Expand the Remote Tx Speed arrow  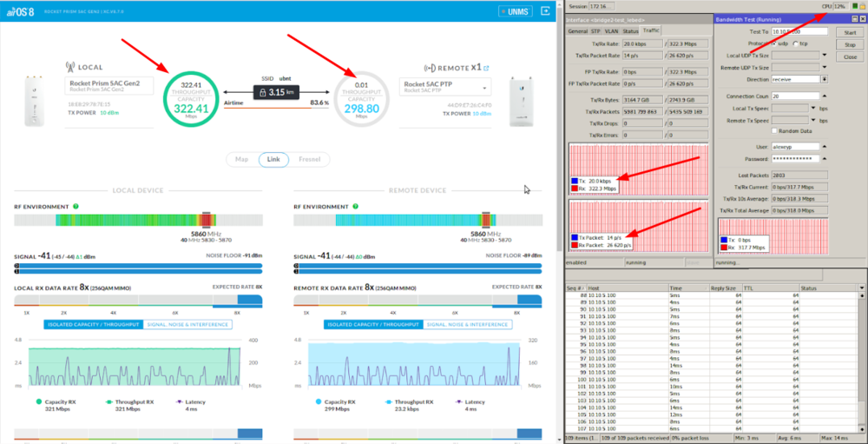(x=814, y=120)
